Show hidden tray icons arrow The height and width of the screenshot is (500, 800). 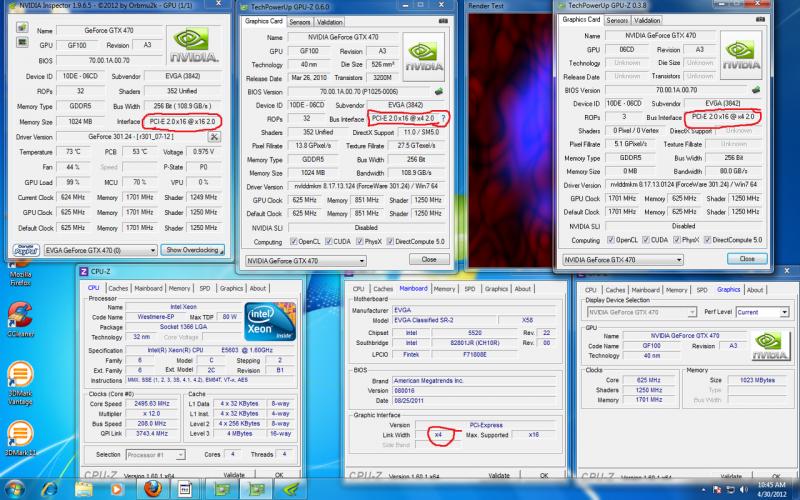click(x=706, y=490)
